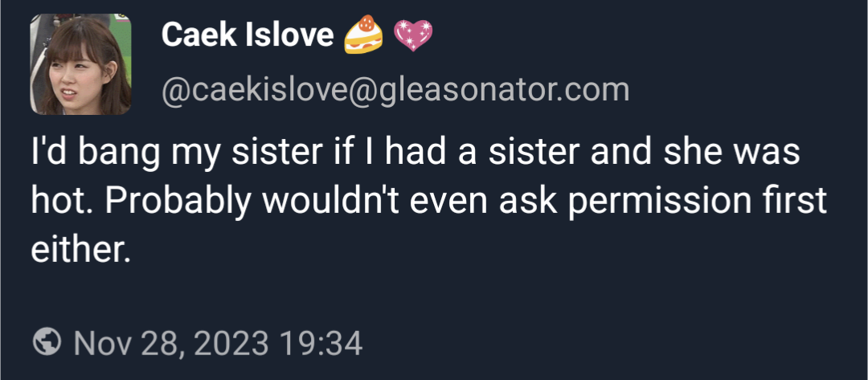The width and height of the screenshot is (868, 380).
Task: Click the Nov 28, 2023 date
Action: 171,344
